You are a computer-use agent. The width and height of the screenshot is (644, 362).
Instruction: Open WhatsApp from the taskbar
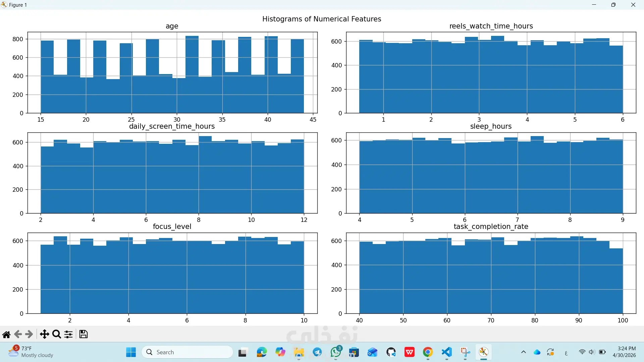336,352
